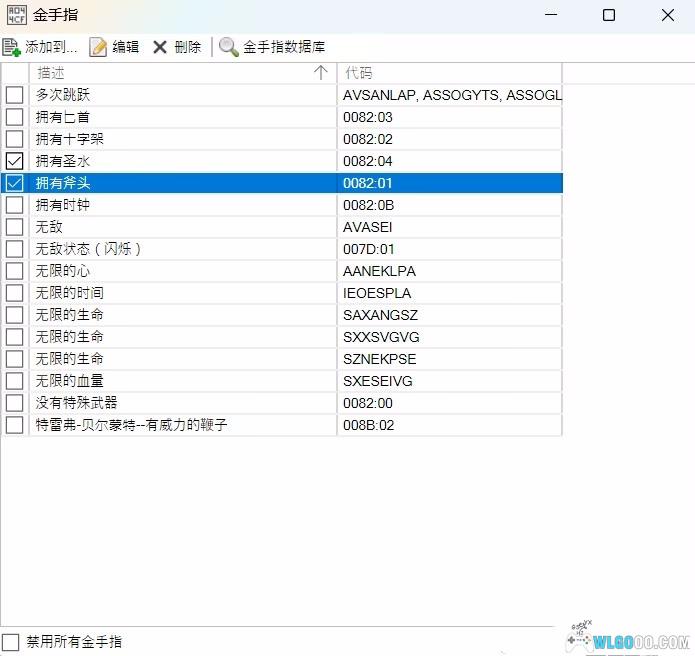Viewport: 695px width, 656px height.
Task: Sort by the 描述 column header
Action: pos(150,73)
